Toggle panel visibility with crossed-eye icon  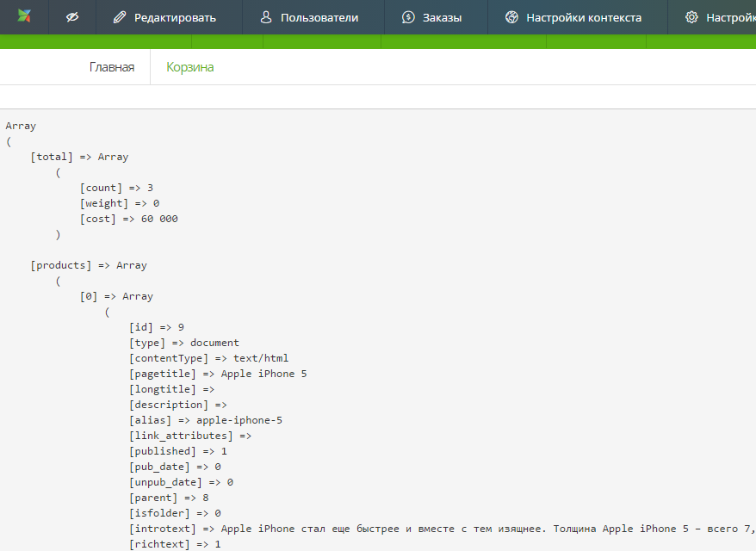point(72,17)
